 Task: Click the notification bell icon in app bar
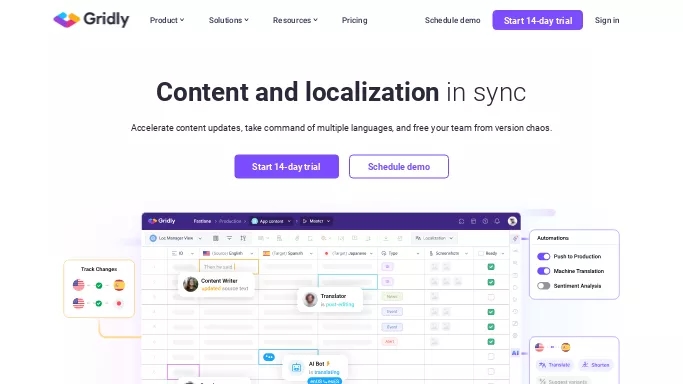[497, 221]
